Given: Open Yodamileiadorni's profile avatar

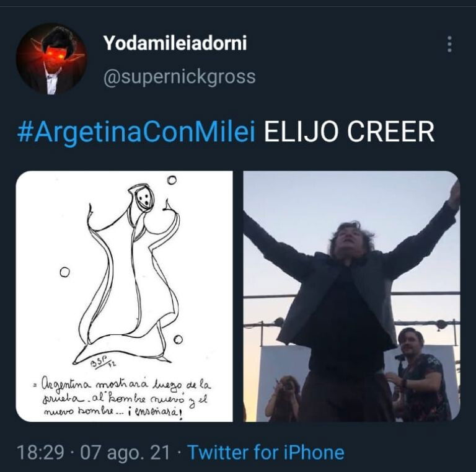Looking at the screenshot, I should 51,59.
